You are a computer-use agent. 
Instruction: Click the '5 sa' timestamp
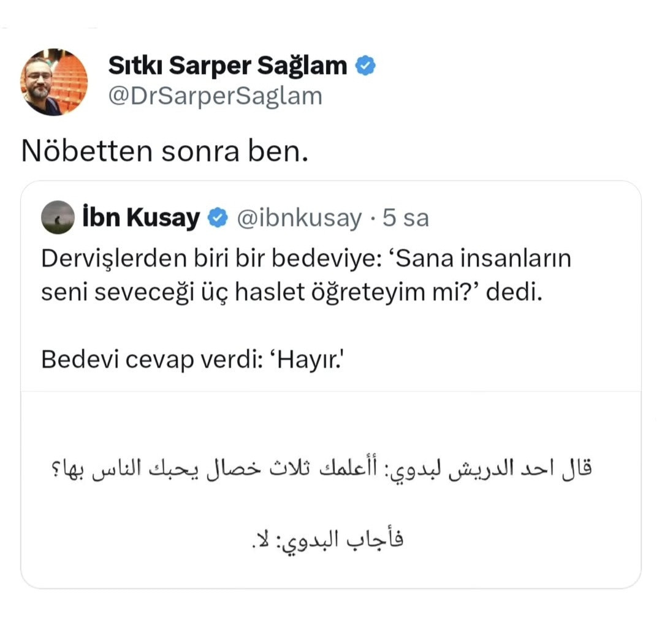[x=406, y=218]
